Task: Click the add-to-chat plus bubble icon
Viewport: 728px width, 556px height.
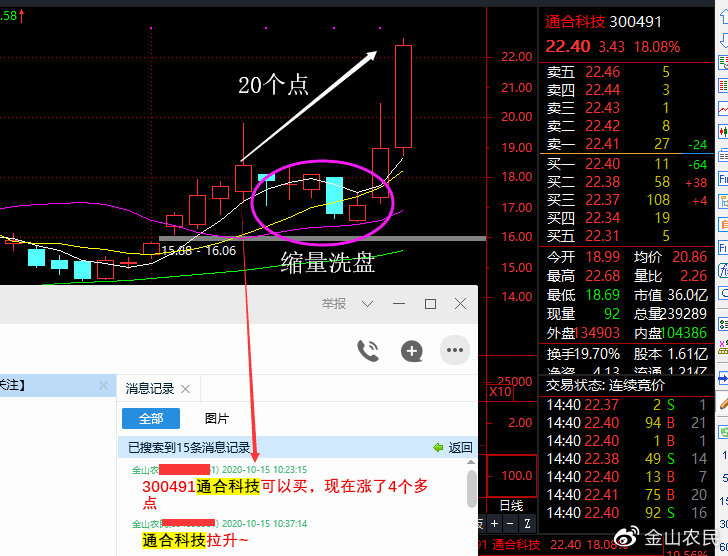Action: (411, 351)
